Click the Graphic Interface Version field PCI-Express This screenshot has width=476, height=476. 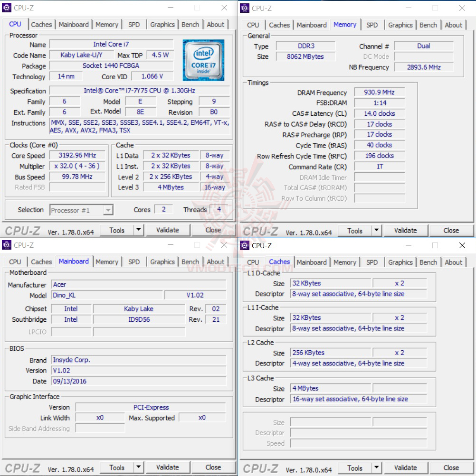pyautogui.click(x=151, y=407)
